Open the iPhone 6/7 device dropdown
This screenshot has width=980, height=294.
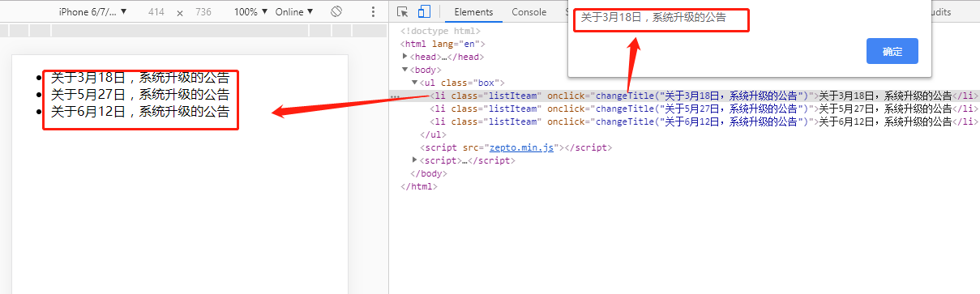pos(93,12)
